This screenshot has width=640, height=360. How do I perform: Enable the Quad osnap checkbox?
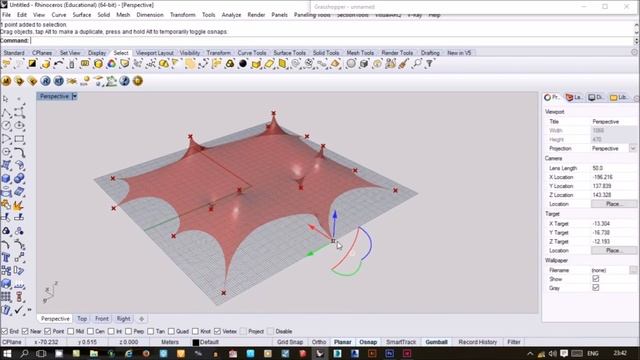[x=171, y=331]
